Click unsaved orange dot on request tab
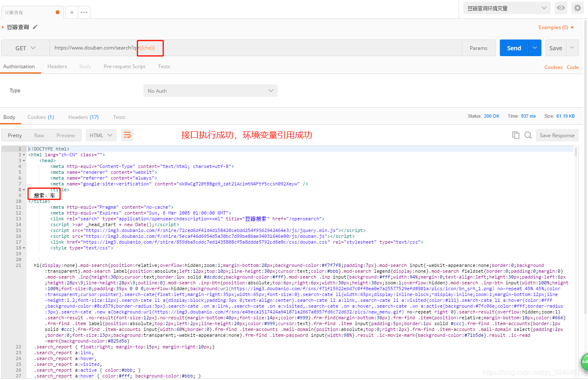Screen dimensions: 588x380 click(x=57, y=12)
